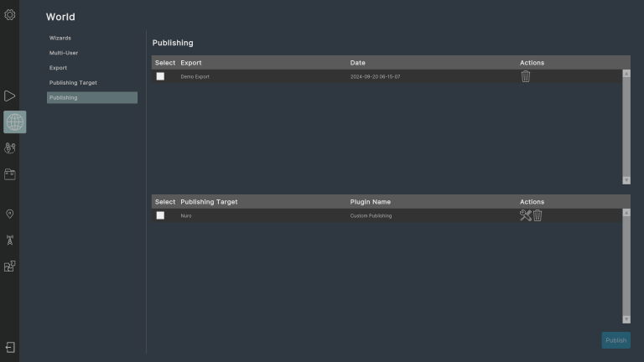This screenshot has height=362, width=644.
Task: Delete the Nuro publishing target
Action: coord(538,215)
